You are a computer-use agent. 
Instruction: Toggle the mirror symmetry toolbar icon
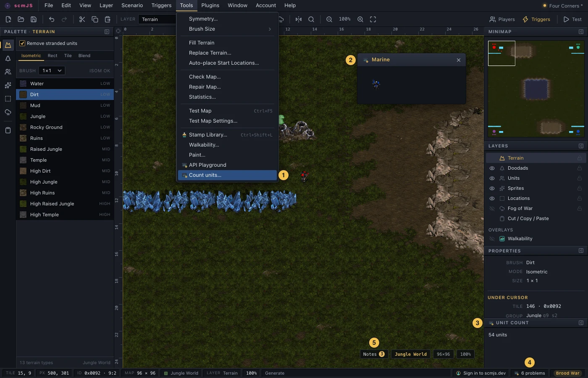(x=299, y=19)
